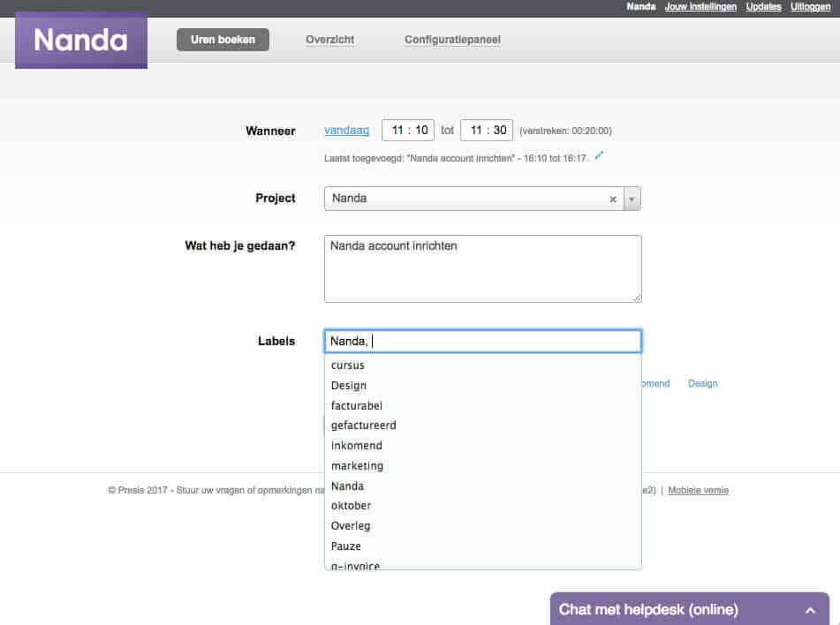Open the Mobiele versie link
Image resolution: width=840 pixels, height=625 pixels.
(698, 491)
